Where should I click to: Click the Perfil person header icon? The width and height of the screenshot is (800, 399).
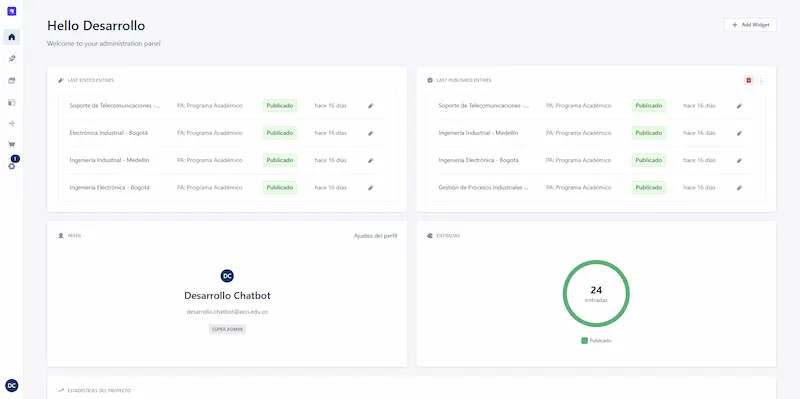coord(61,236)
